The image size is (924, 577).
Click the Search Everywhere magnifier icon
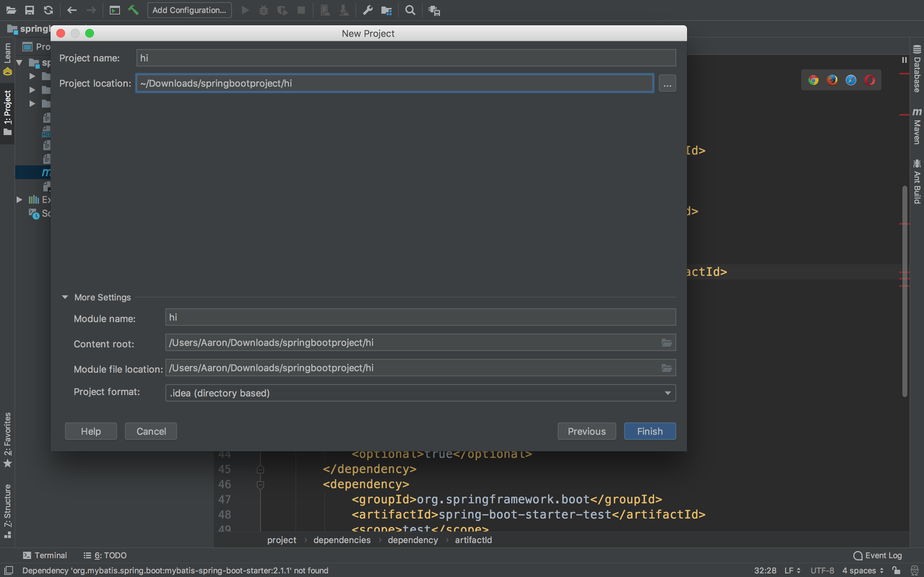[x=410, y=10]
